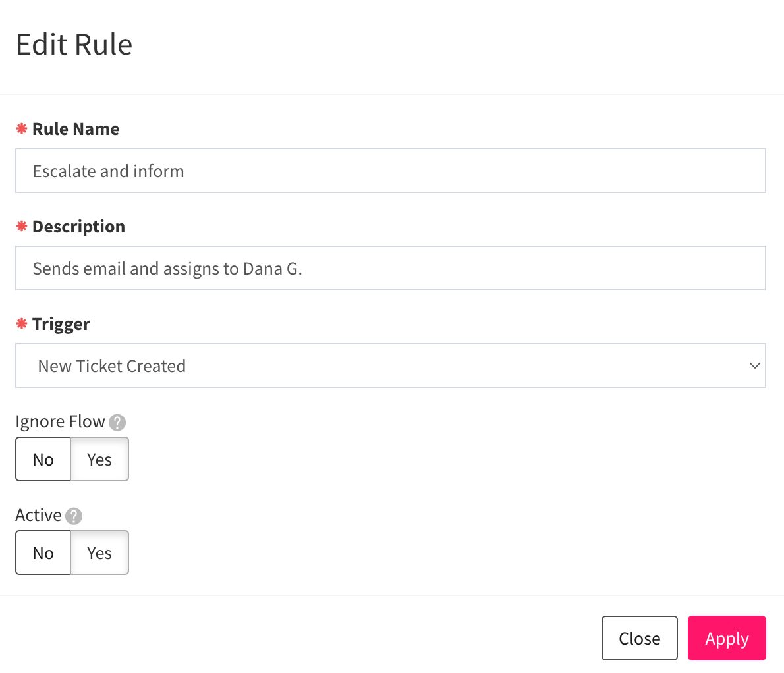Click the Edit Rule heading

[x=74, y=45]
